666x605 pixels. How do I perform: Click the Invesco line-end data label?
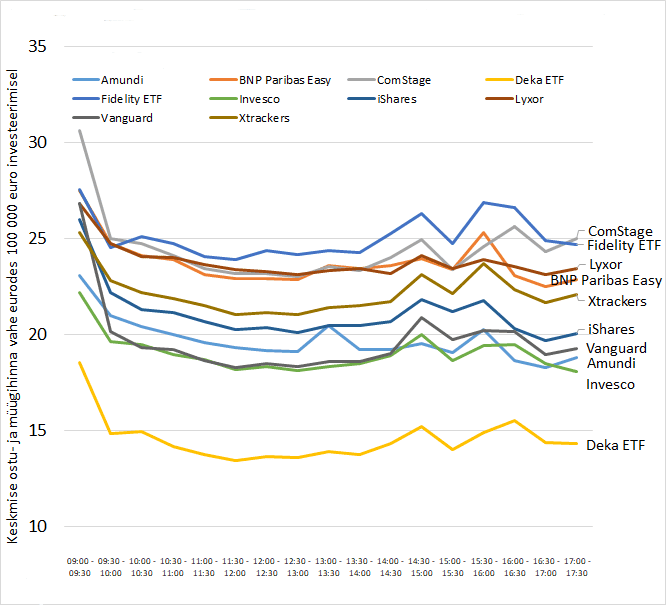click(x=610, y=384)
